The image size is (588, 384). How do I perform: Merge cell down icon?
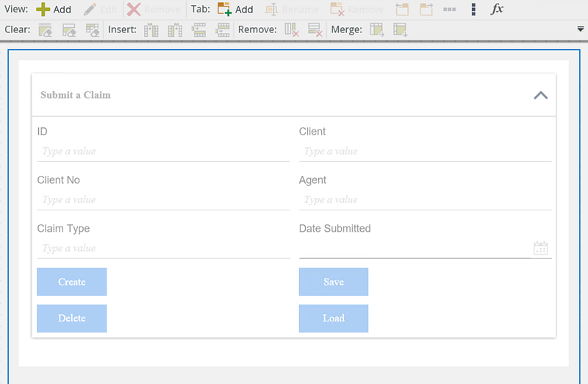pyautogui.click(x=400, y=29)
